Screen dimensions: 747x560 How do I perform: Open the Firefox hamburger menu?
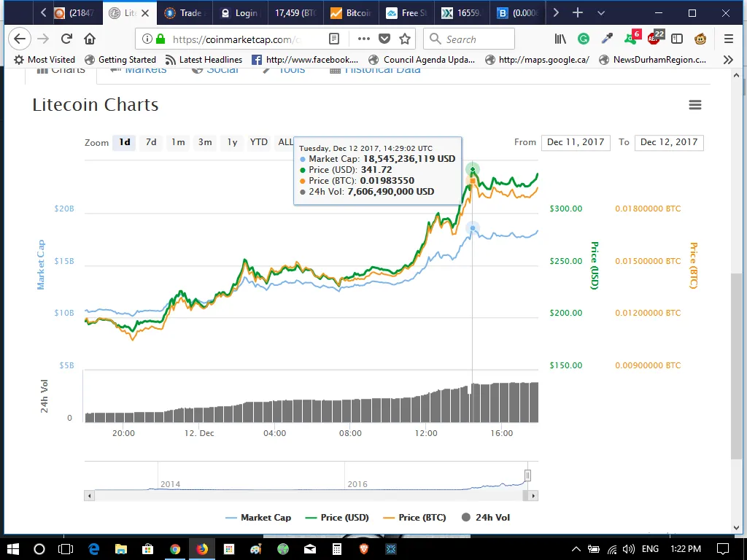pyautogui.click(x=729, y=39)
